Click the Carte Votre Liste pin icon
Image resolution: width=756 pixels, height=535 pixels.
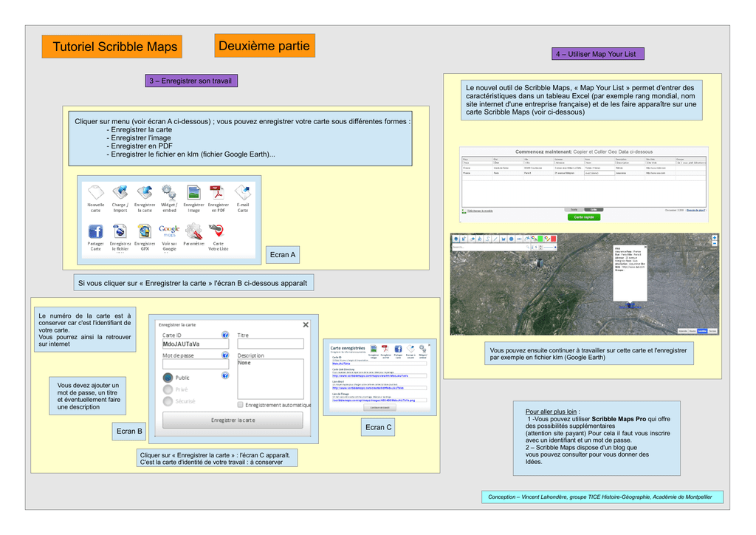tap(218, 231)
